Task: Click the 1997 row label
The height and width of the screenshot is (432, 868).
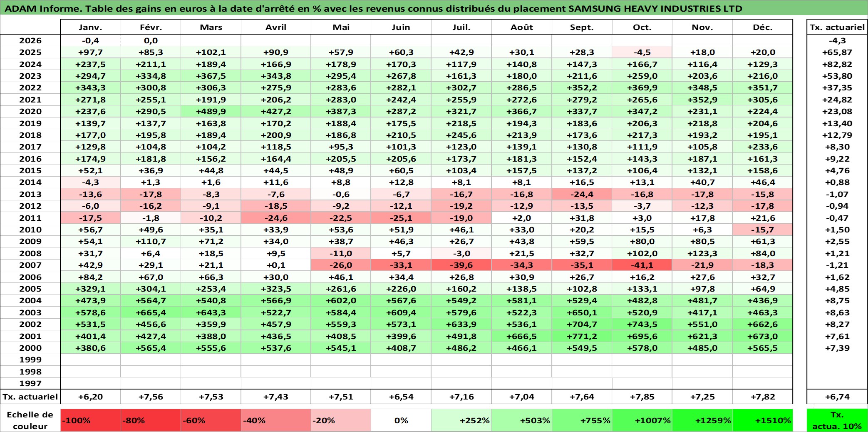Action: coord(30,383)
